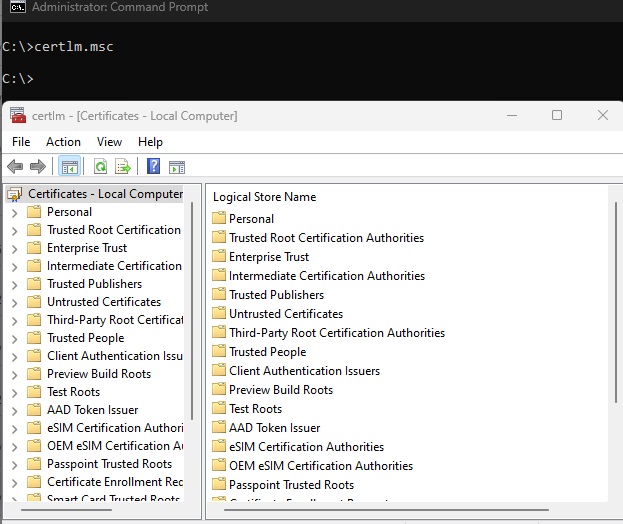Expand Trusted Publishers tree node
The image size is (623, 524).
click(x=15, y=285)
